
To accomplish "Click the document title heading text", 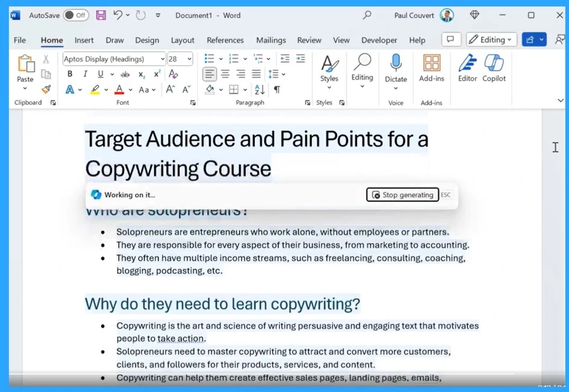I will tap(256, 140).
